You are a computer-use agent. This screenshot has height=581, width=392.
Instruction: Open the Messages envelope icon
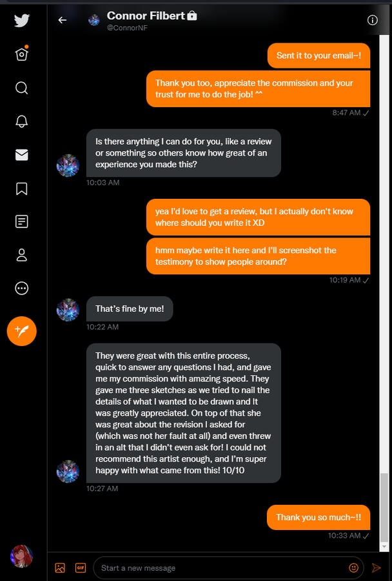[21, 155]
